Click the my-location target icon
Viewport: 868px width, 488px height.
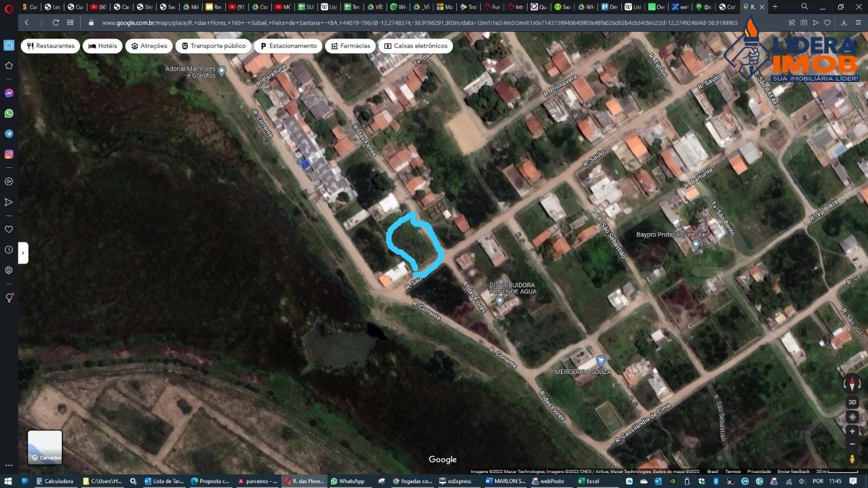[852, 416]
